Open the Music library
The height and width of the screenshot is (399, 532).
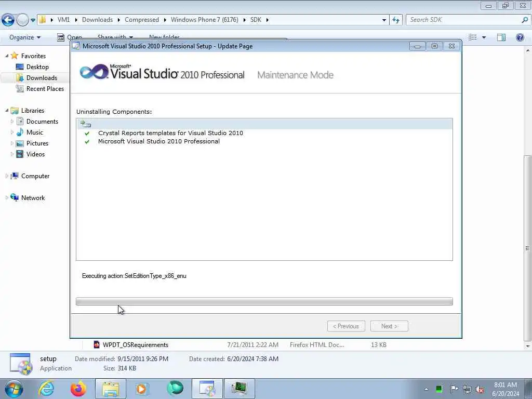point(35,132)
